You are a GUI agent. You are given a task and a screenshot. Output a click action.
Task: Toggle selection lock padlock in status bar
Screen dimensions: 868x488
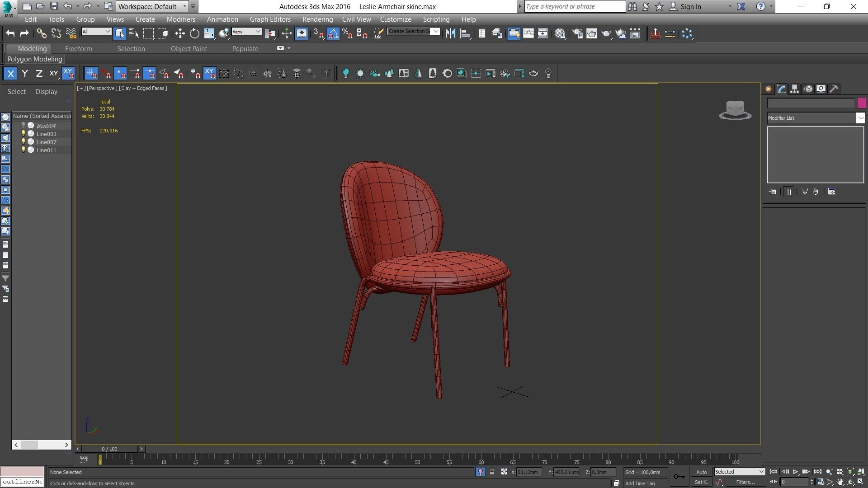(x=492, y=472)
